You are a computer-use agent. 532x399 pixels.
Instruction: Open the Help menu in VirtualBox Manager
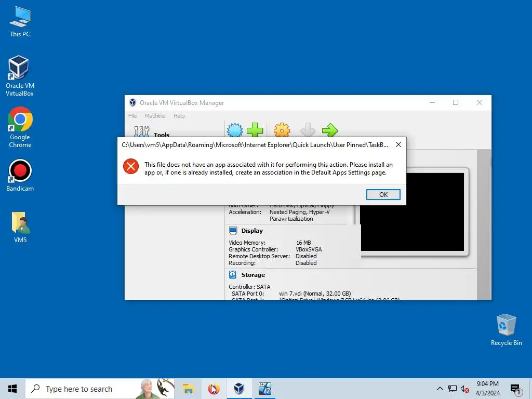tap(179, 116)
